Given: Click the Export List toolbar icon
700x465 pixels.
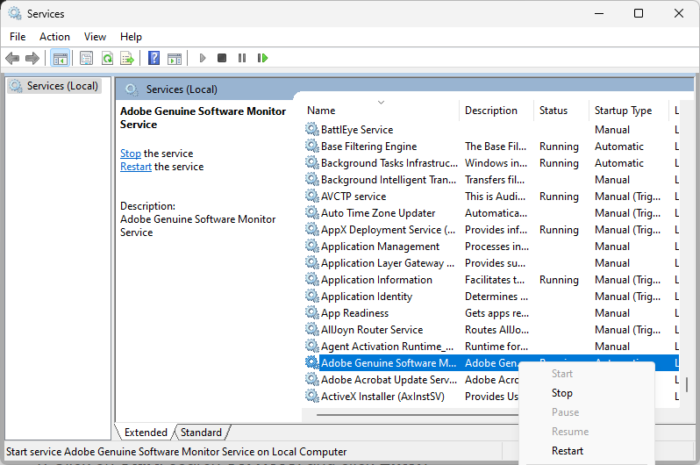Looking at the screenshot, I should pos(127,58).
